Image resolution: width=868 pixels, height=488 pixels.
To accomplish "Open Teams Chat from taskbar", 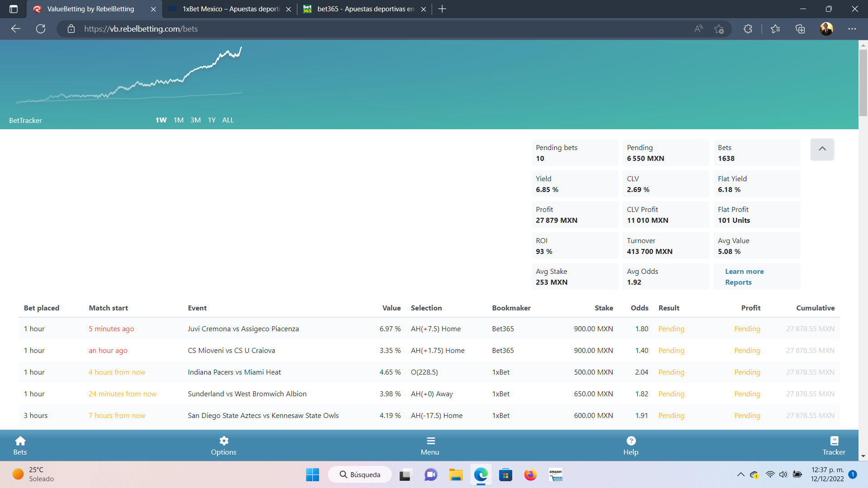I will (431, 474).
